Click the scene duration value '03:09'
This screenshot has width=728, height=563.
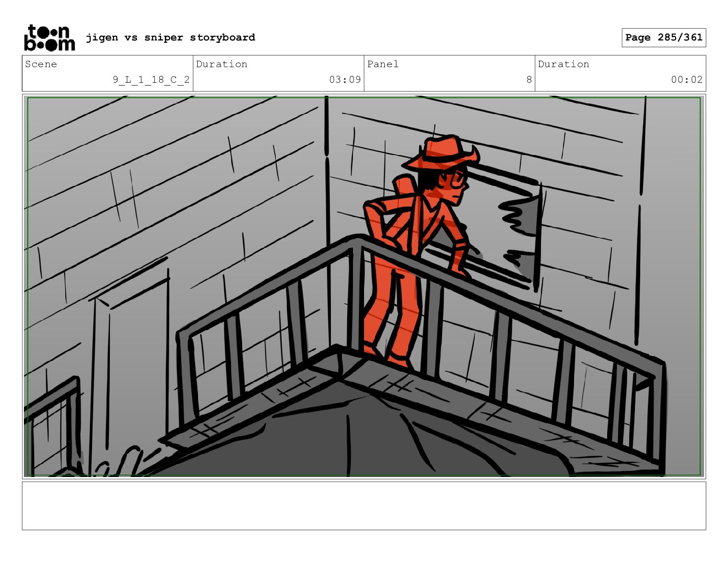(345, 80)
